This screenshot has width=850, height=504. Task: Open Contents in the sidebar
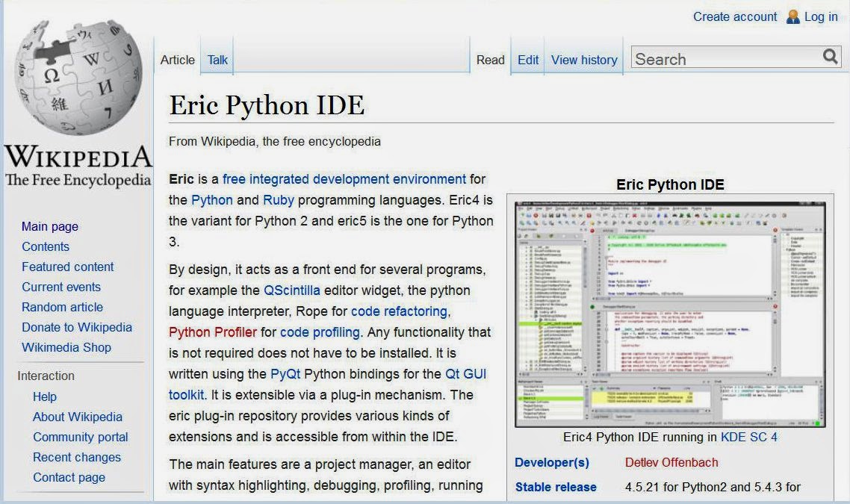pos(46,246)
